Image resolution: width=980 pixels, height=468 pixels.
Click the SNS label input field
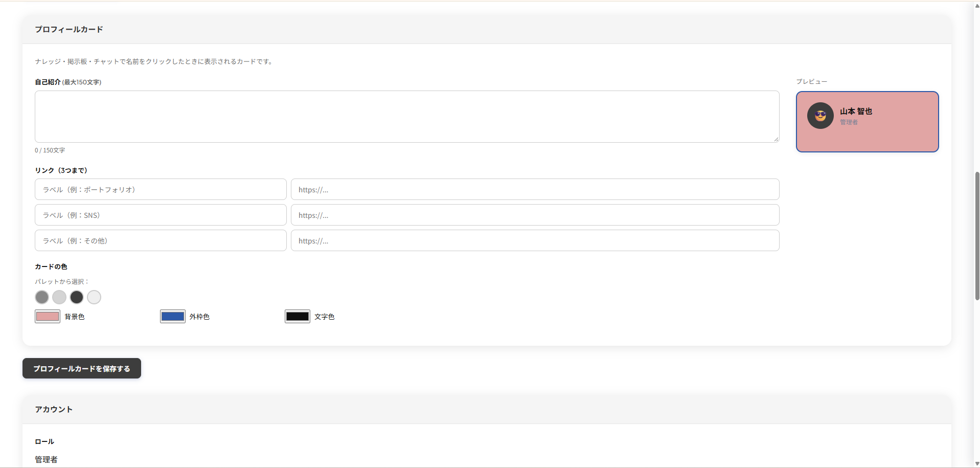(x=161, y=215)
